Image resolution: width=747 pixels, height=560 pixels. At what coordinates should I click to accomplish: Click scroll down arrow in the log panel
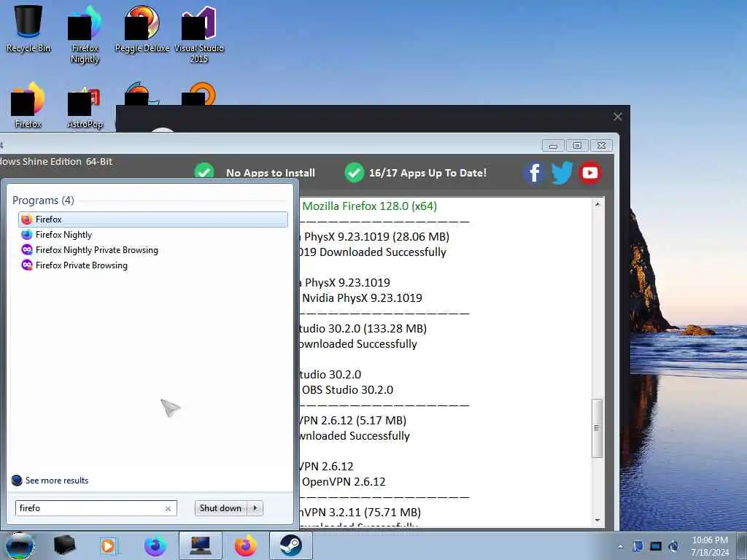[x=597, y=521]
